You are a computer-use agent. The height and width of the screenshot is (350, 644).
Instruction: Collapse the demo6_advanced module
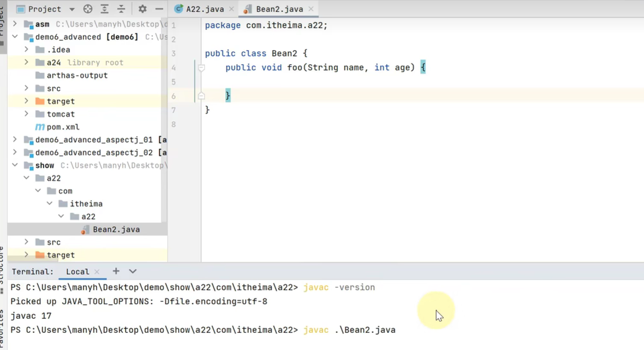(x=15, y=37)
